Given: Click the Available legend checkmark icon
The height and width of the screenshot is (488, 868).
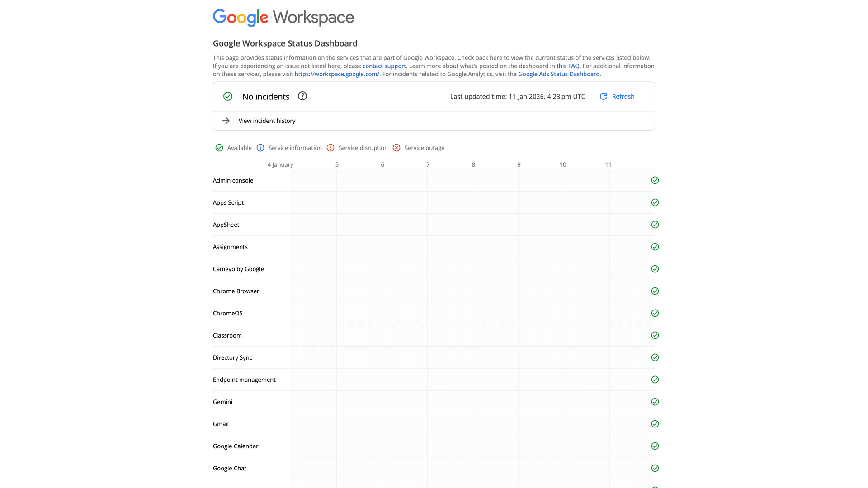Looking at the screenshot, I should tap(219, 148).
